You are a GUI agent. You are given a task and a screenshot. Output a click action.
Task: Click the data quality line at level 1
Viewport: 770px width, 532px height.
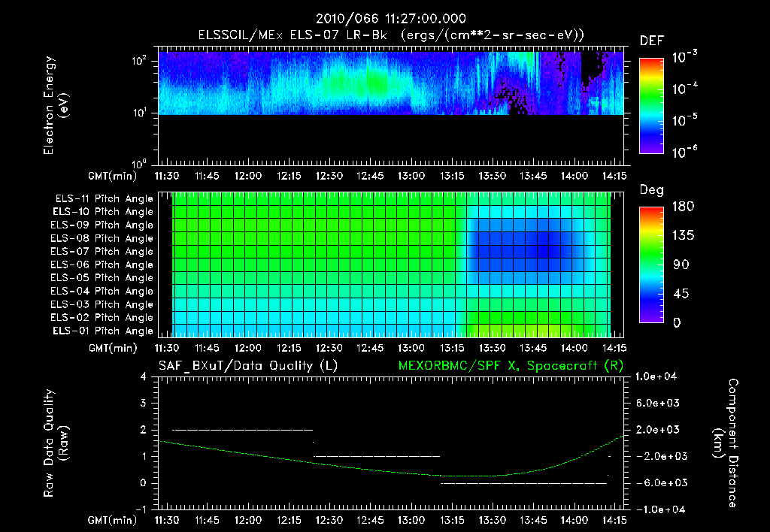(x=377, y=456)
